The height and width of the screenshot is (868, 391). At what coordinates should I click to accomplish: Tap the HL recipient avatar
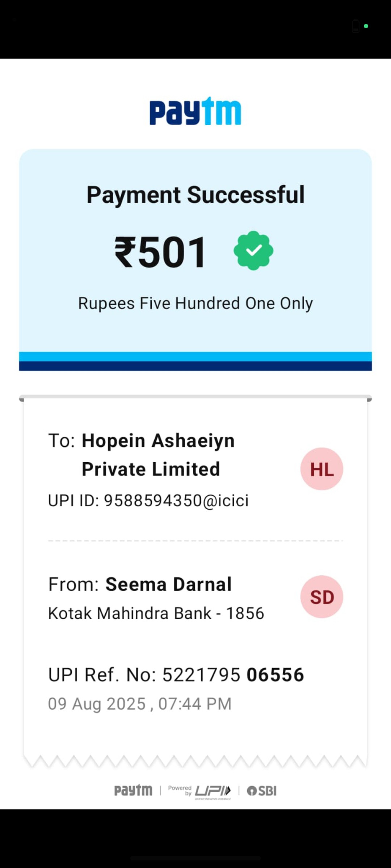point(322,469)
